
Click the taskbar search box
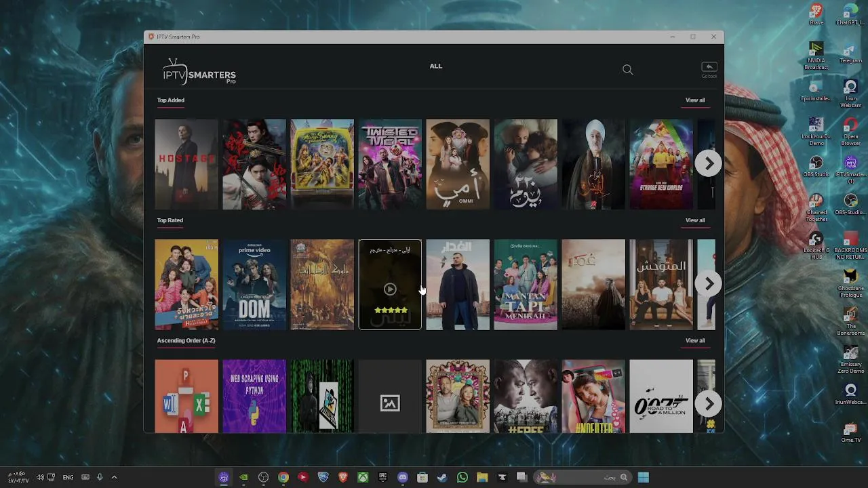(x=583, y=477)
